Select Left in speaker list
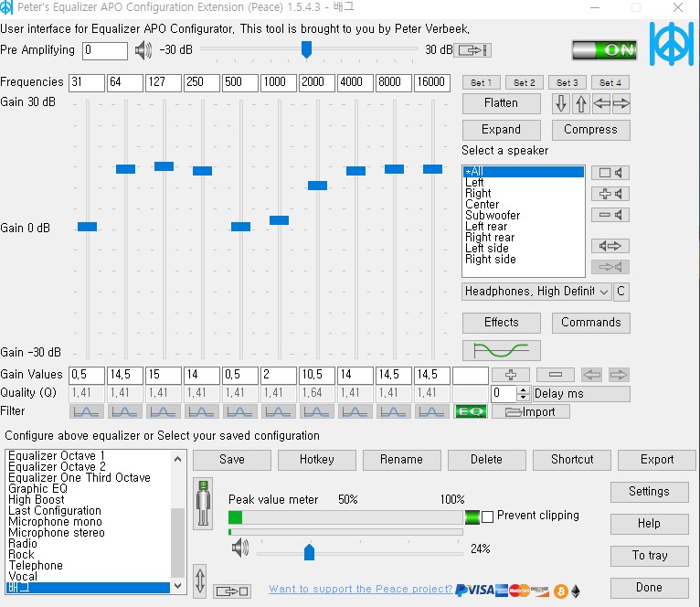Screen dimensions: 700x607 click(x=524, y=183)
